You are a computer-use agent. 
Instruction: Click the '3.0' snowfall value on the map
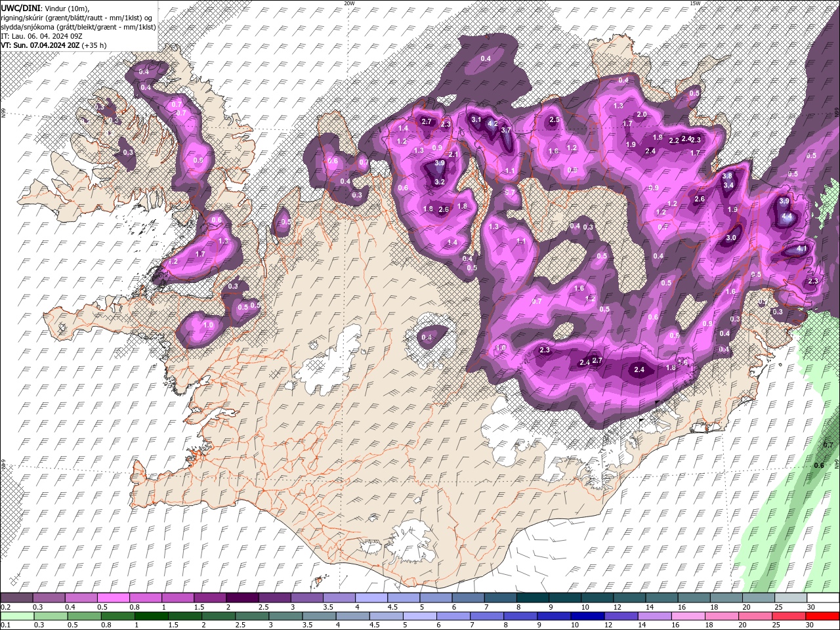731,238
